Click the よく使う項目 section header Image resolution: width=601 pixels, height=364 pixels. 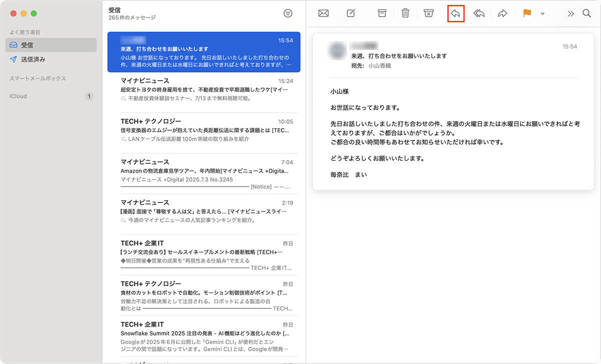[25, 32]
